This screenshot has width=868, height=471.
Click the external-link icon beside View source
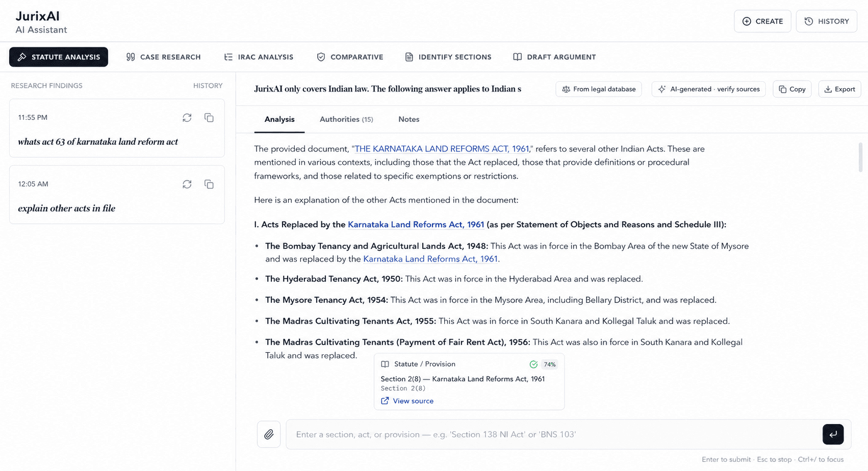click(385, 401)
